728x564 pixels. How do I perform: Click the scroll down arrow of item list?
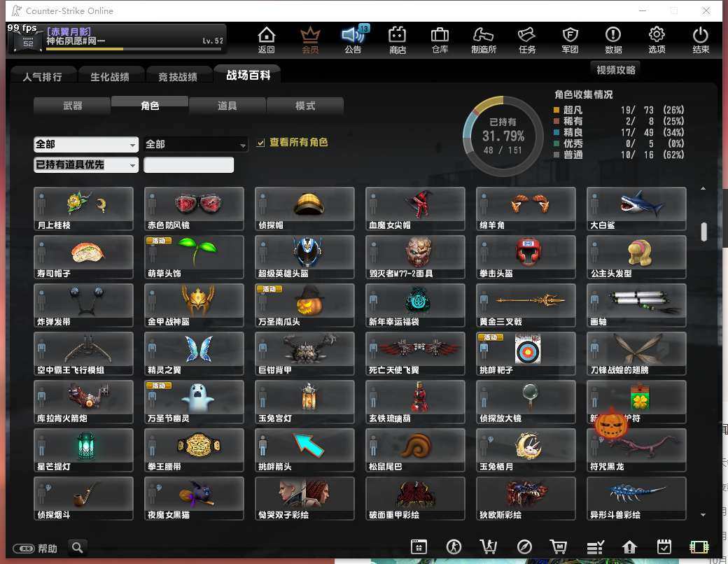point(703,515)
